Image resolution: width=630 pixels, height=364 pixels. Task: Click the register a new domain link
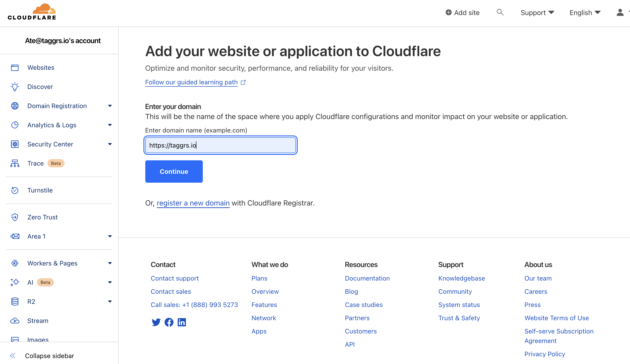193,202
